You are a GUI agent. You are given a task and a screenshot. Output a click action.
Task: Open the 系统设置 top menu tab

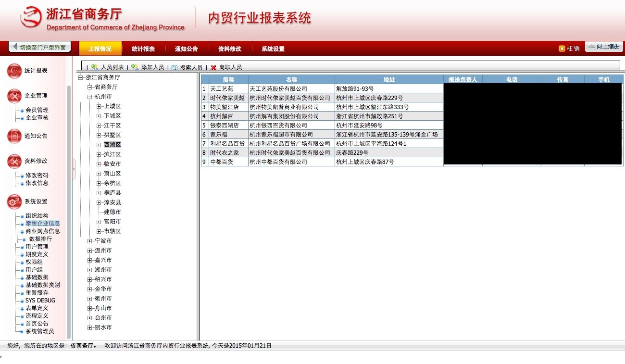pyautogui.click(x=273, y=49)
